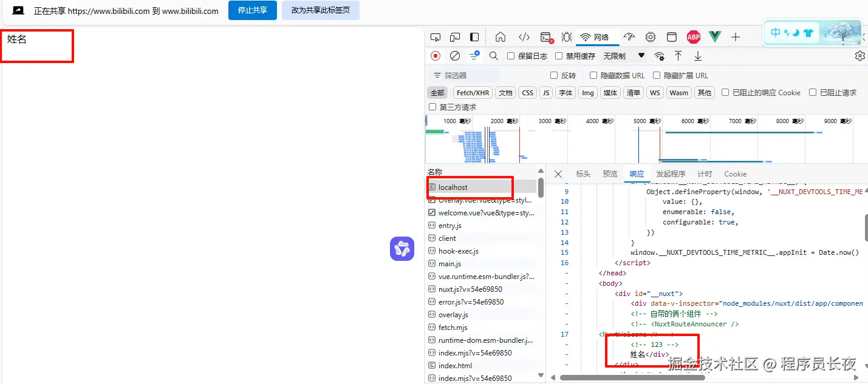868x384 pixels.
Task: Toggle the network filter bar icon
Action: point(474,56)
